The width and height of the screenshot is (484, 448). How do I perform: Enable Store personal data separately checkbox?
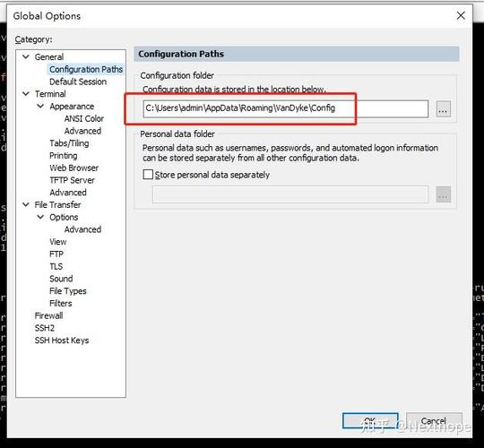point(148,175)
